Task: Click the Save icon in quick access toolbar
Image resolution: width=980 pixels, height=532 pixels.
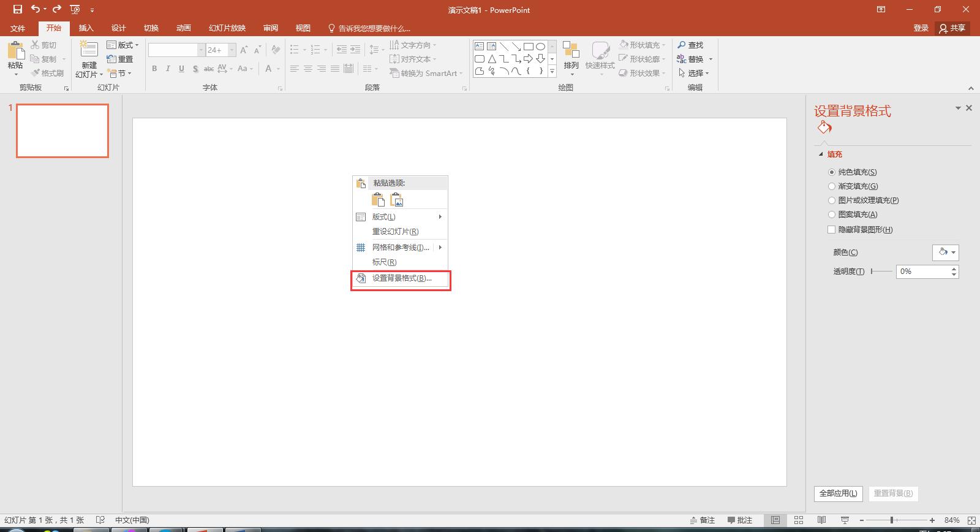Action: 18,9
